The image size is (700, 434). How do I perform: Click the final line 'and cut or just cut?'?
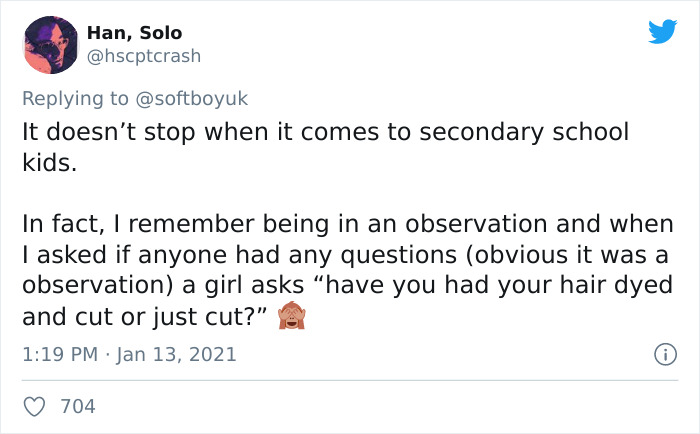145,317
